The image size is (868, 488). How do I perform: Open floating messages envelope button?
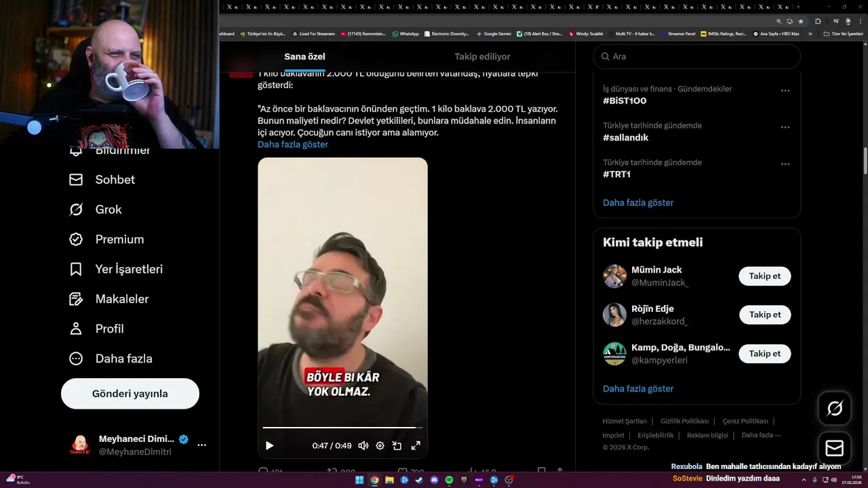(835, 449)
